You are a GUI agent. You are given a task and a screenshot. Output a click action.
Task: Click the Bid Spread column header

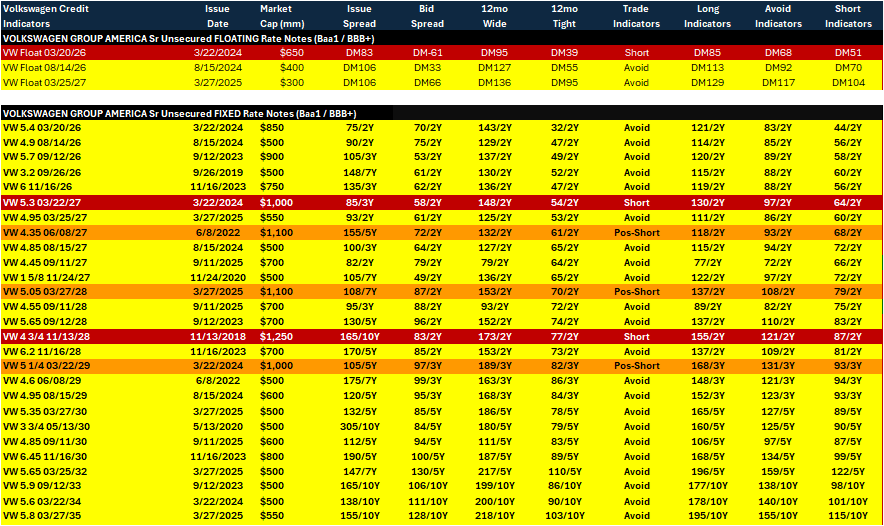[427, 16]
